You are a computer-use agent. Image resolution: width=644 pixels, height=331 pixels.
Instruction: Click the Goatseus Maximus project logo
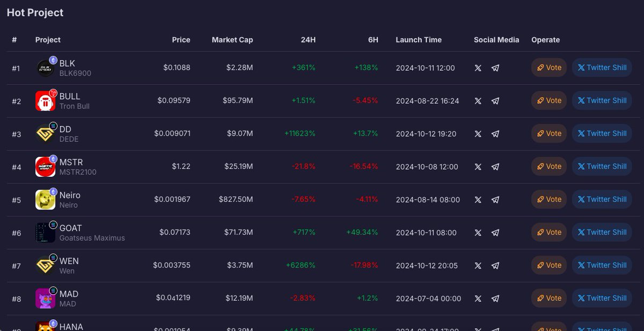[45, 233]
